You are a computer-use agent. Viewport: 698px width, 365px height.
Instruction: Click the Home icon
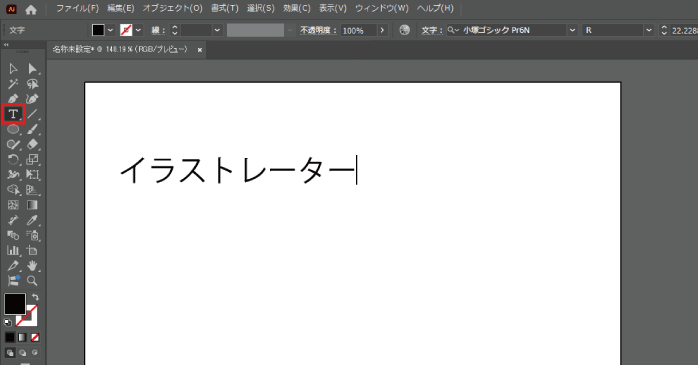pyautogui.click(x=31, y=9)
